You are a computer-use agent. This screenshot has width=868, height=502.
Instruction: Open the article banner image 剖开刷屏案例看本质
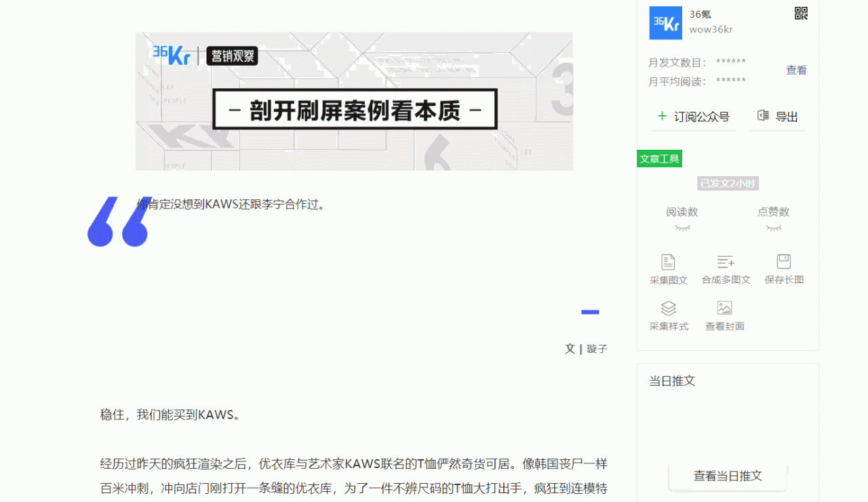[354, 101]
